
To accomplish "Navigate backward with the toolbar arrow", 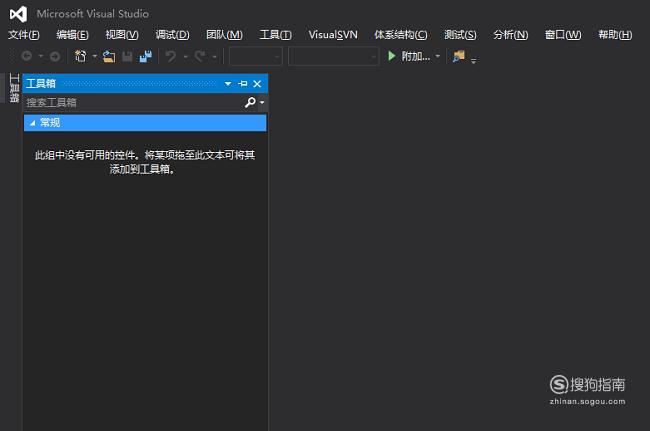I will point(27,56).
